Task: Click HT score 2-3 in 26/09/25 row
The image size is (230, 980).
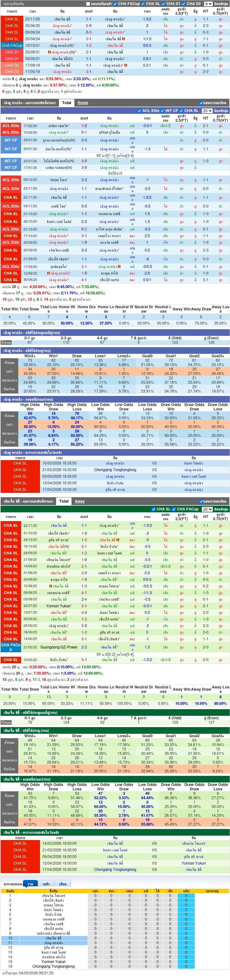Action: click(206, 250)
